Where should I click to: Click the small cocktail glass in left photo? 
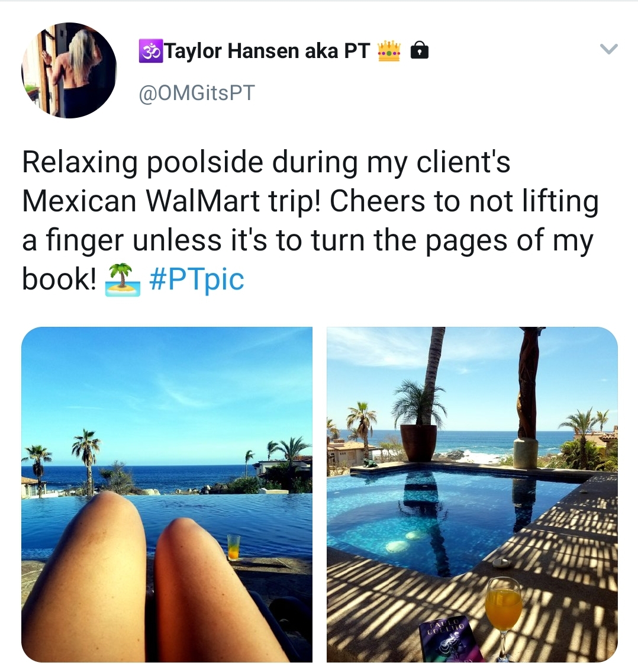[234, 546]
